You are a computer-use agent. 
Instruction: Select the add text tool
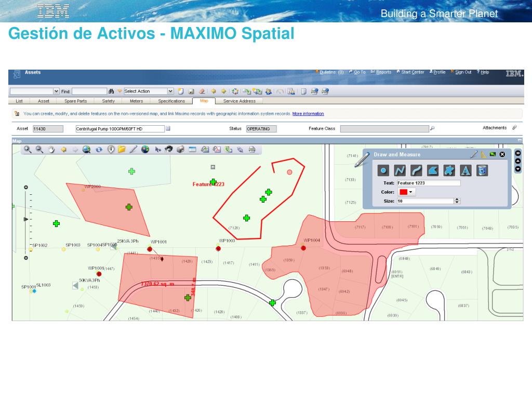[x=465, y=170]
